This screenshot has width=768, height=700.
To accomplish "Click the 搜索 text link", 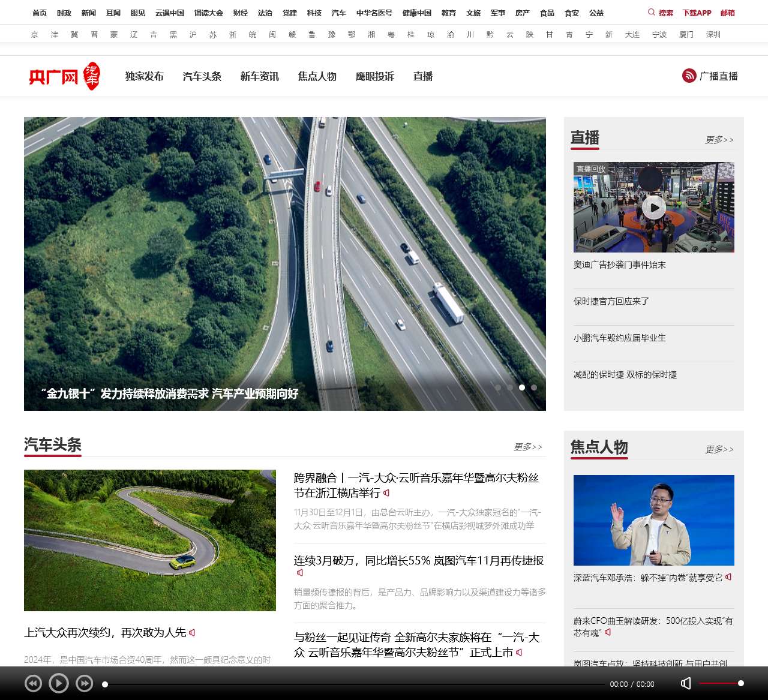I will [x=666, y=13].
